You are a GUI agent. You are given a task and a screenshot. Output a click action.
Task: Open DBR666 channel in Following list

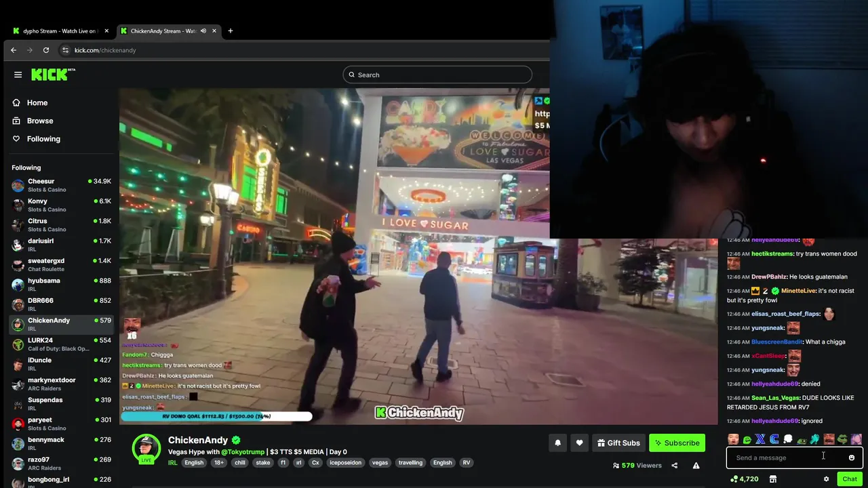pos(61,304)
